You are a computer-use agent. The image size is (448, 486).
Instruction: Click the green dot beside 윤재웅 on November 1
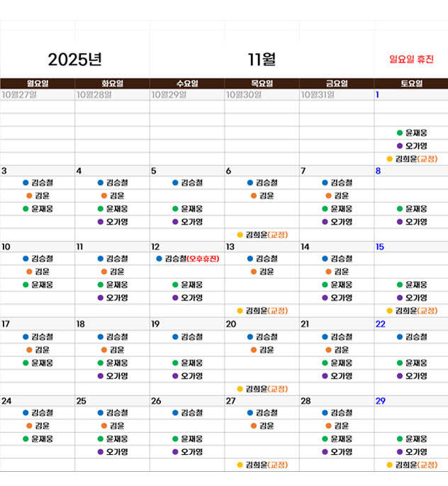(400, 132)
